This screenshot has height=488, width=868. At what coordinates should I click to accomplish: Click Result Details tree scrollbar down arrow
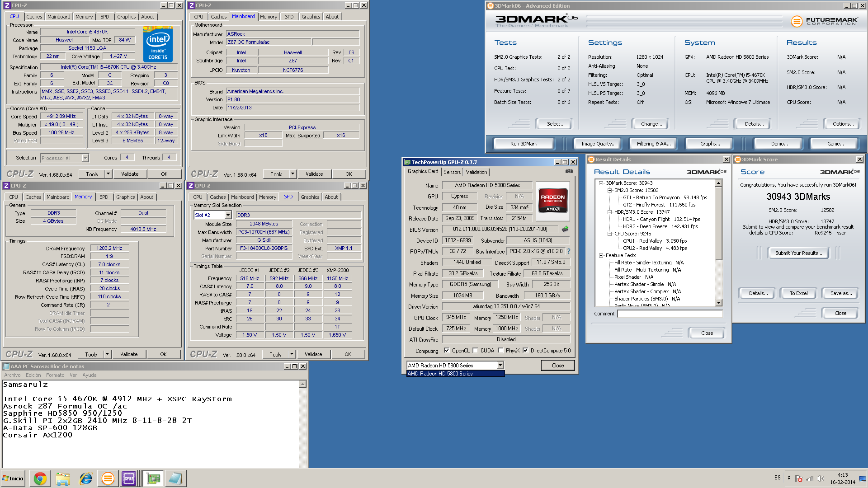click(718, 303)
